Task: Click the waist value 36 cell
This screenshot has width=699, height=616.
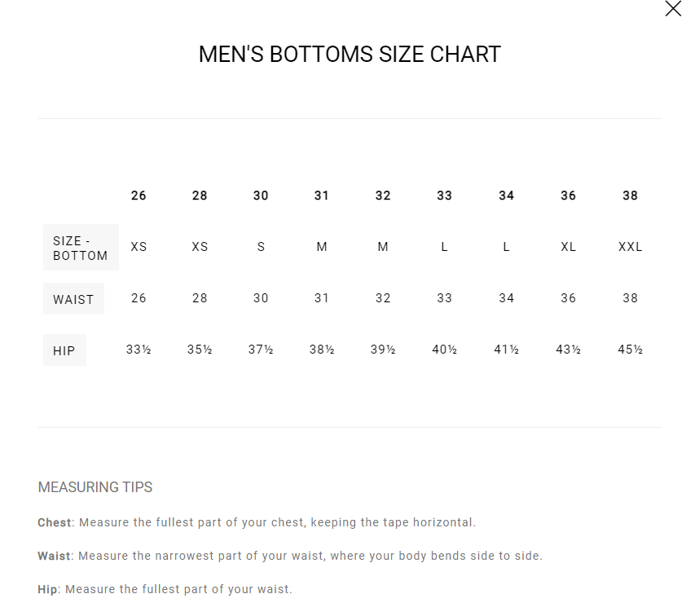Action: [568, 298]
